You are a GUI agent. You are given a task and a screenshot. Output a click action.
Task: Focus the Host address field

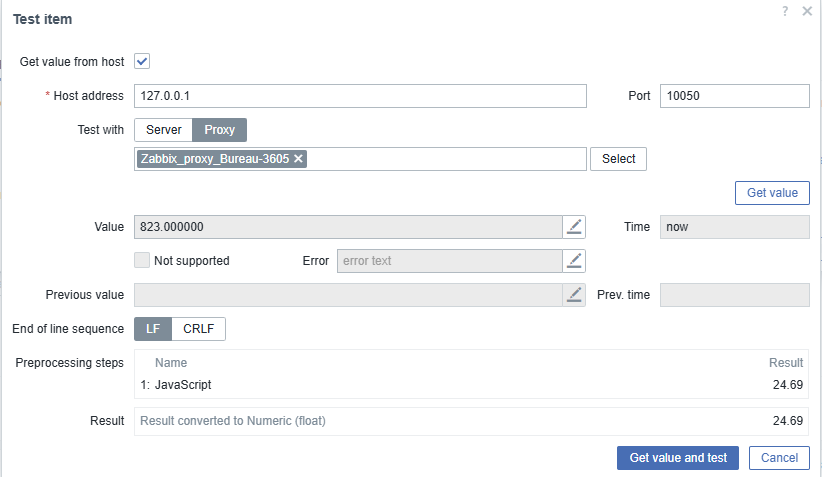359,96
